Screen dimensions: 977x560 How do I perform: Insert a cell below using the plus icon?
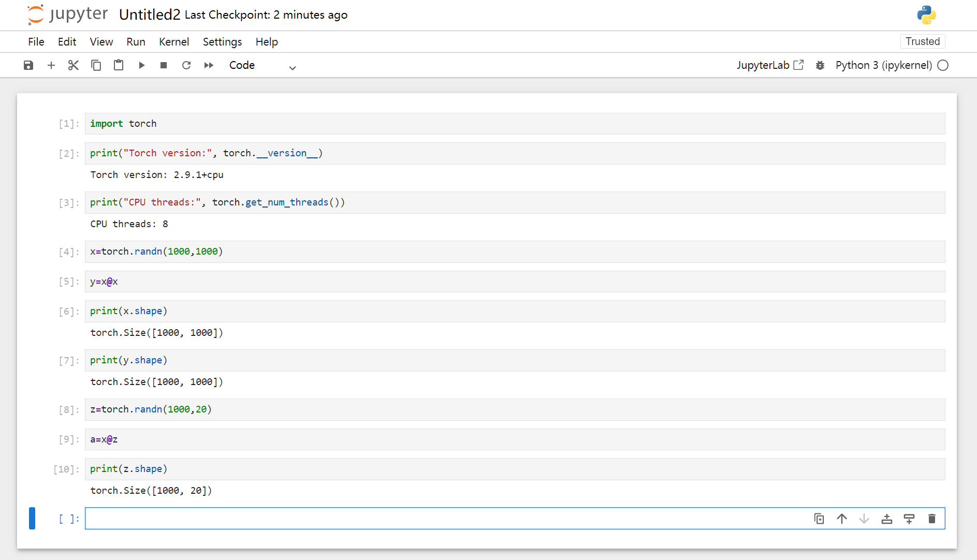51,65
